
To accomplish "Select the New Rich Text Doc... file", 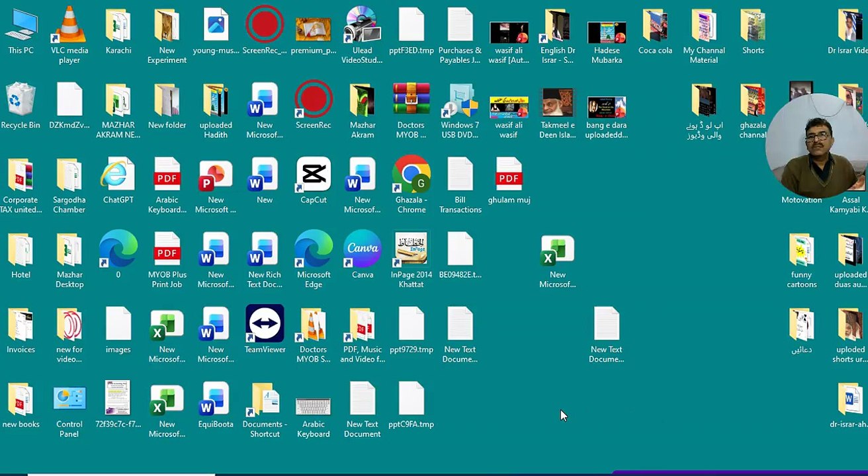I will (265, 260).
